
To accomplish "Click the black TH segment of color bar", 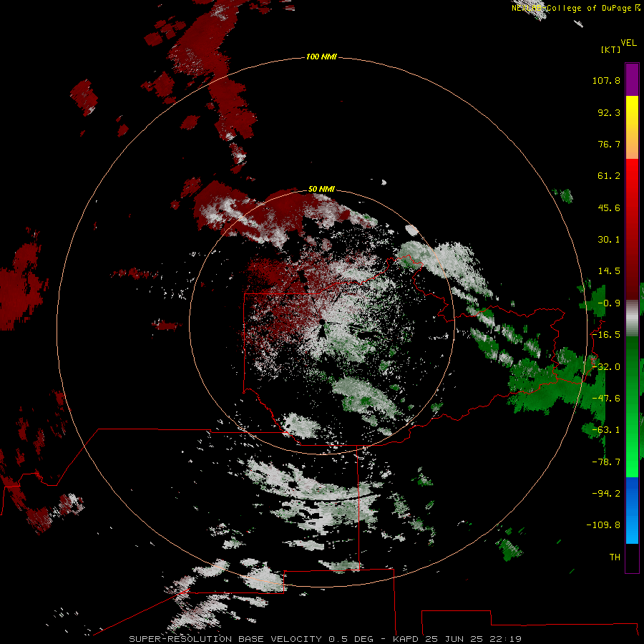I will (632, 557).
